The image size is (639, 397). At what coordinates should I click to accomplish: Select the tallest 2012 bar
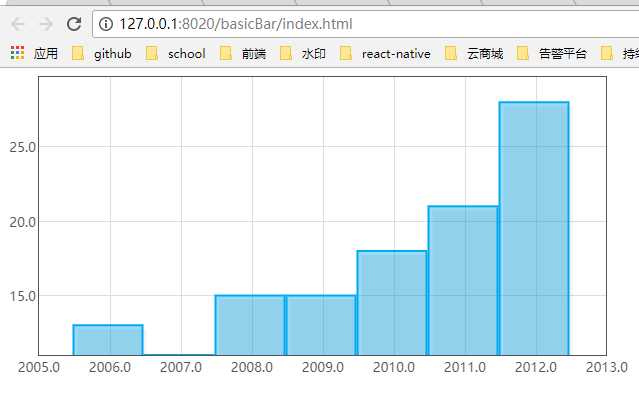point(534,229)
